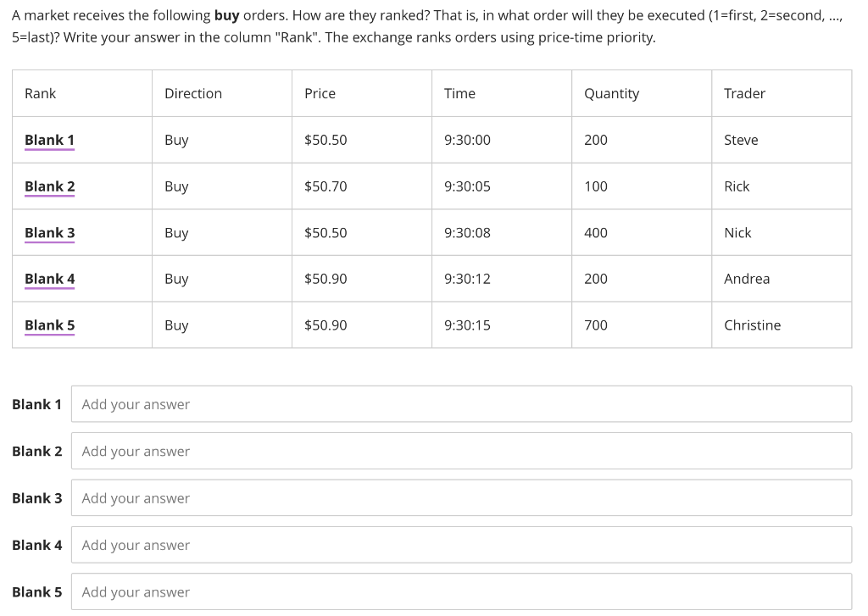Click the Blank 2 link in the table
The width and height of the screenshot is (868, 616).
tap(48, 186)
